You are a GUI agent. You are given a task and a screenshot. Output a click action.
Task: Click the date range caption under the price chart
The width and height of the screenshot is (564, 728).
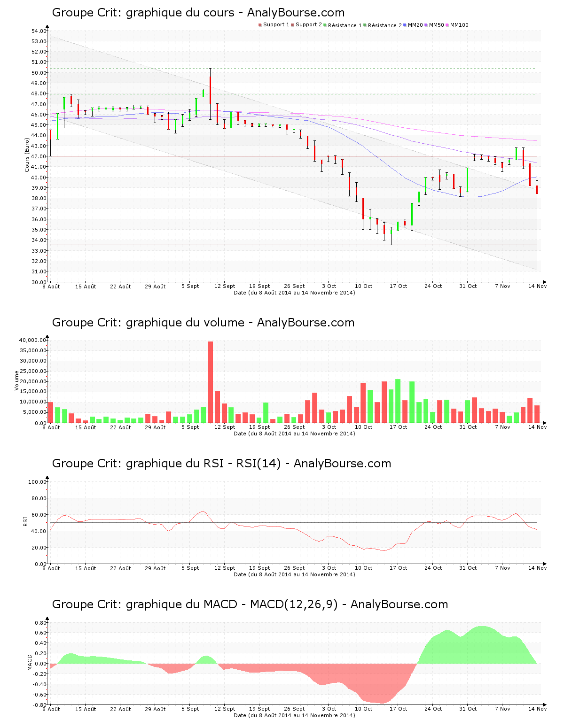tap(294, 293)
